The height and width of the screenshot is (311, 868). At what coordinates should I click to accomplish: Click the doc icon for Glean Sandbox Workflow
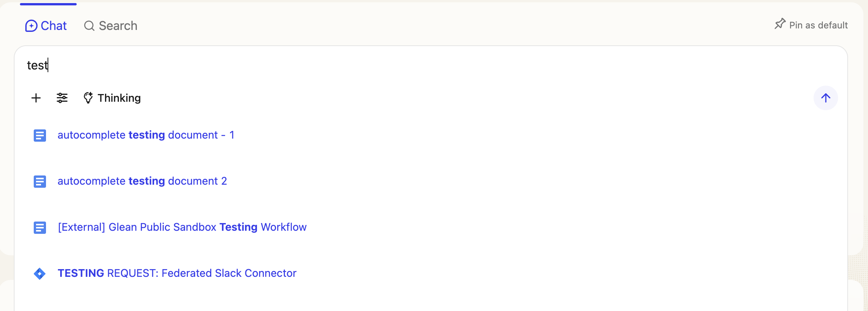[40, 228]
